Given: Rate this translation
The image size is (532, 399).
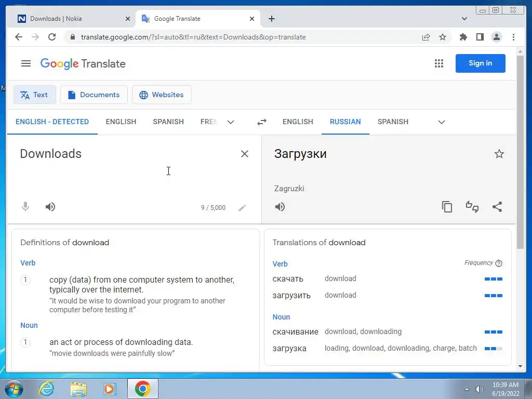Looking at the screenshot, I should pos(472,207).
